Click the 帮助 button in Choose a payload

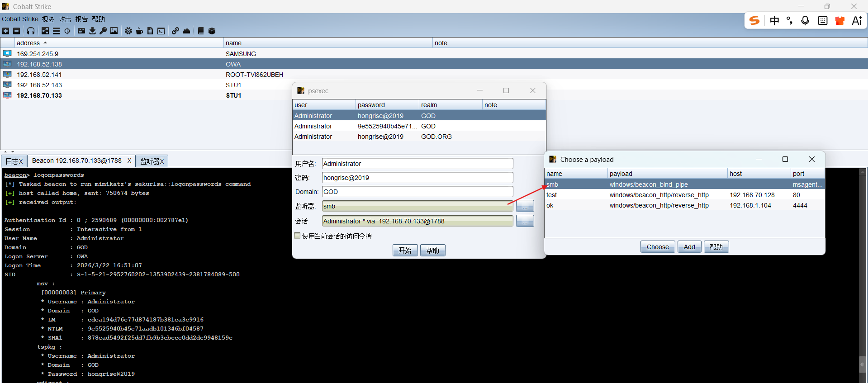(716, 247)
